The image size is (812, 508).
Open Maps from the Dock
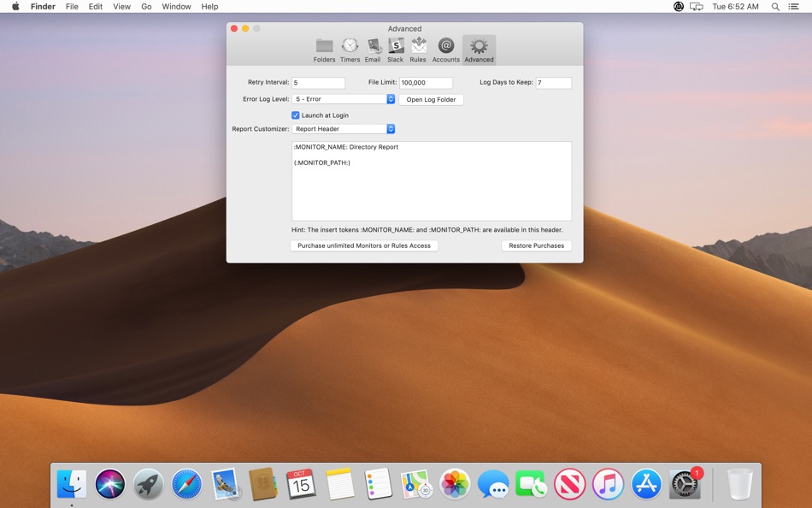coord(416,484)
